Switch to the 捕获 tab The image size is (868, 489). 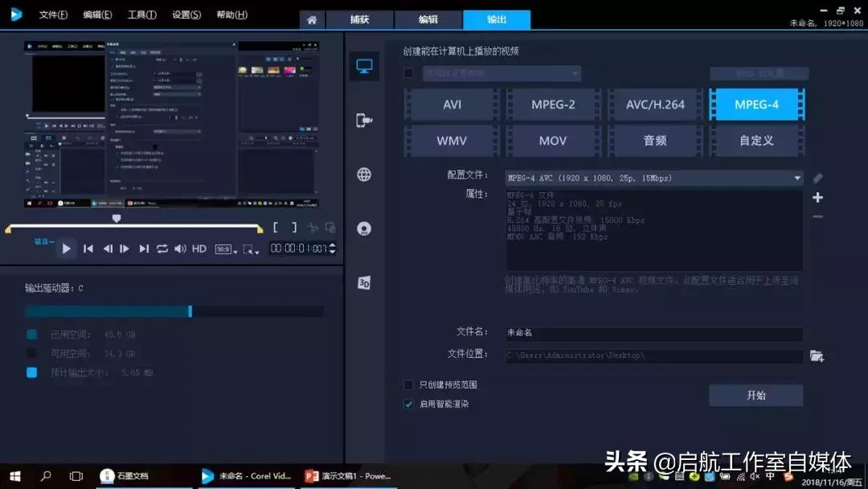pyautogui.click(x=360, y=20)
